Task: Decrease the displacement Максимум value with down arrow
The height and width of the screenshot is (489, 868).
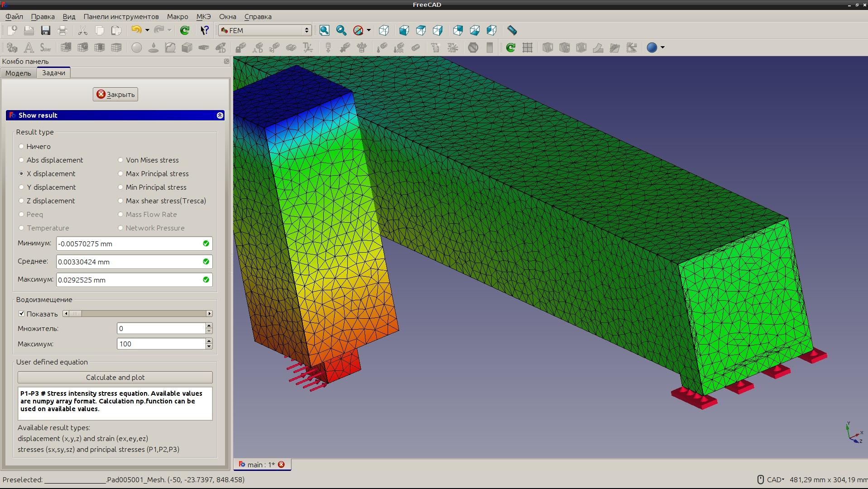Action: click(x=209, y=346)
